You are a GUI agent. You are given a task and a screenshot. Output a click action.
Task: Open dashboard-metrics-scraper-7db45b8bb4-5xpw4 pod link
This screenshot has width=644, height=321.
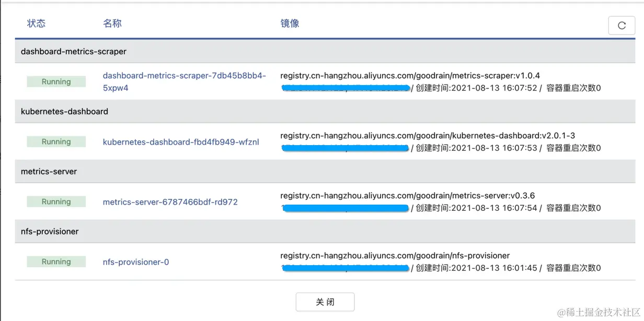[x=185, y=82]
